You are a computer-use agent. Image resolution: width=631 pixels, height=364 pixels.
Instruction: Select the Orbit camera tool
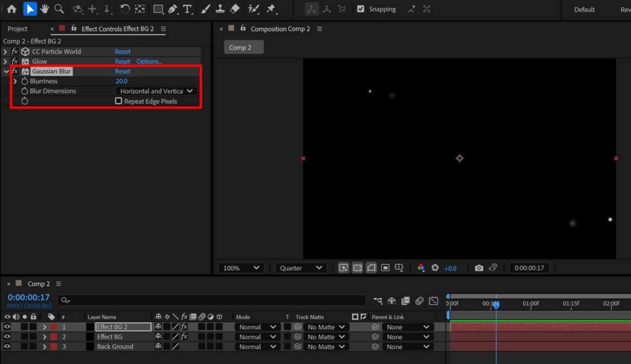(78, 9)
